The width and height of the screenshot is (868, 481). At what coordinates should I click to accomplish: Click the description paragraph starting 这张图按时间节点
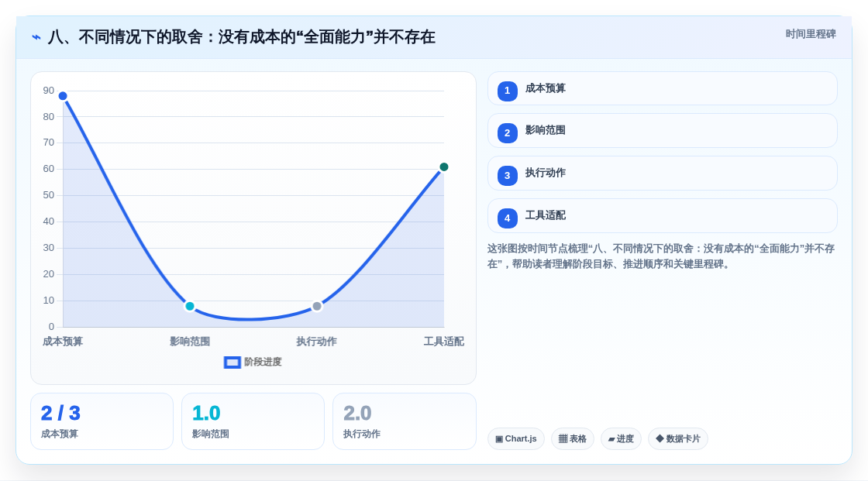(x=661, y=256)
